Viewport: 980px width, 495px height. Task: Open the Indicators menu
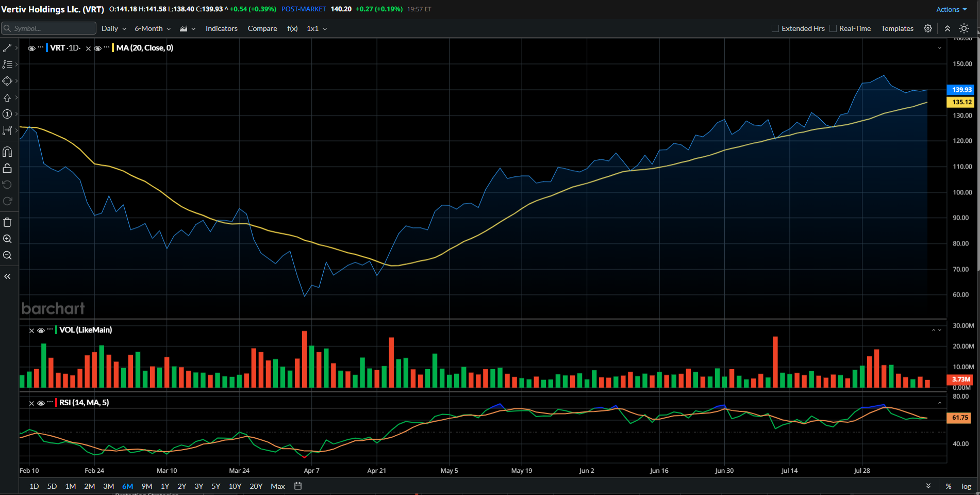[222, 28]
